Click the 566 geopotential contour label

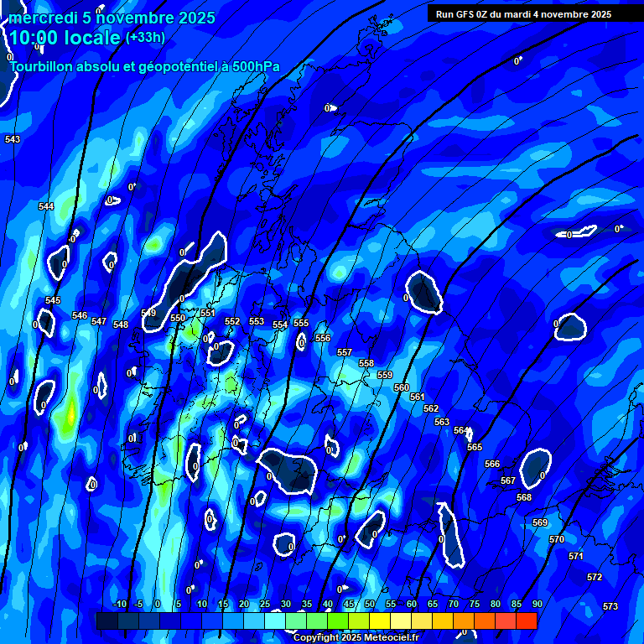tap(492, 464)
